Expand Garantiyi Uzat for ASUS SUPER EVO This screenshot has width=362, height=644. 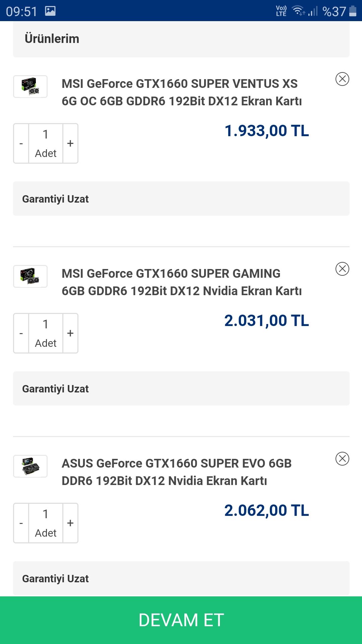click(181, 579)
